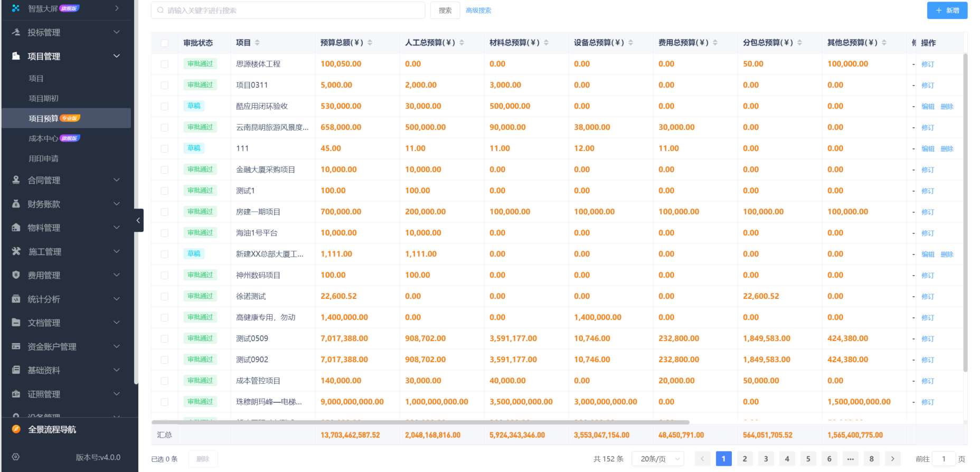Click the 新增 button to add budget
Image resolution: width=980 pixels, height=472 pixels.
[x=947, y=11]
